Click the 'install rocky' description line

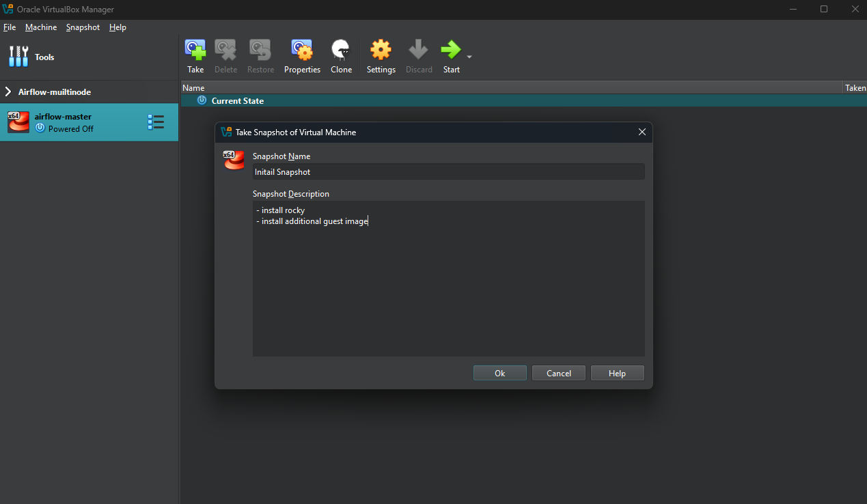click(281, 210)
